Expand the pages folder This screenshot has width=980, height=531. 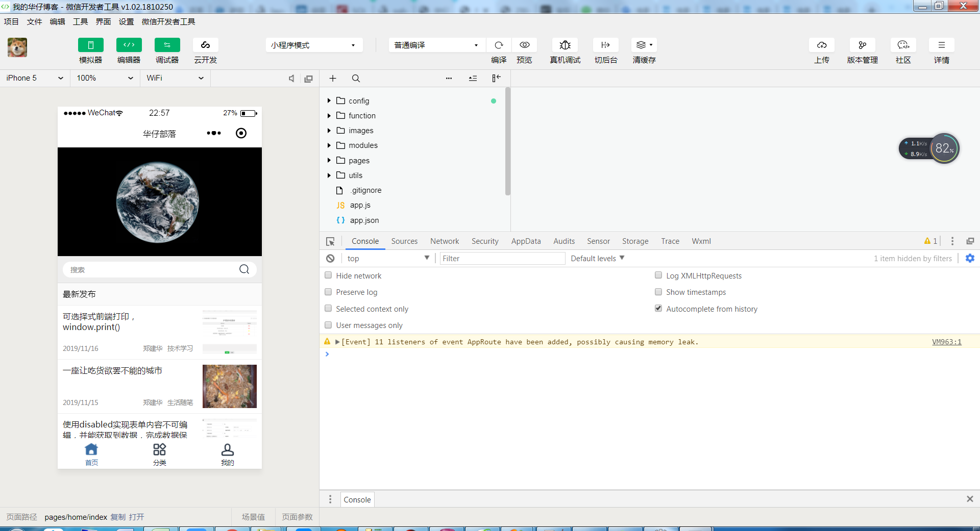(x=329, y=161)
